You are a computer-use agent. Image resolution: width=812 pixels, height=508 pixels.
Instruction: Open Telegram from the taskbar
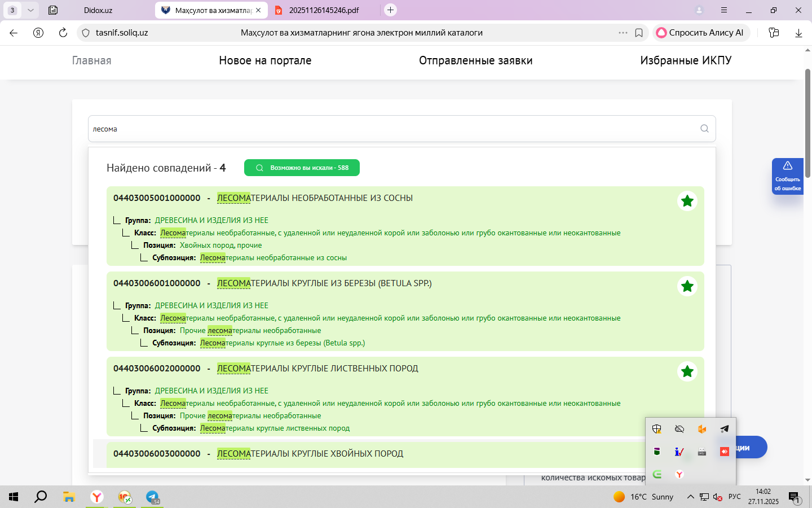click(x=152, y=497)
